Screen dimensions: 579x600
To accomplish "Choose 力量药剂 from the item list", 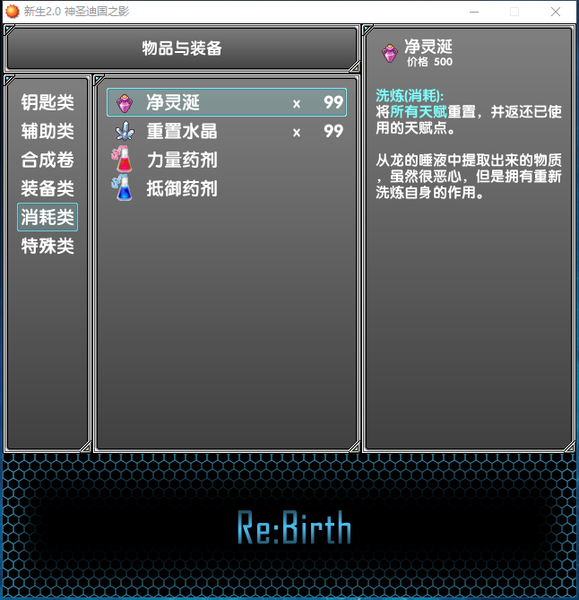I will pos(182,160).
